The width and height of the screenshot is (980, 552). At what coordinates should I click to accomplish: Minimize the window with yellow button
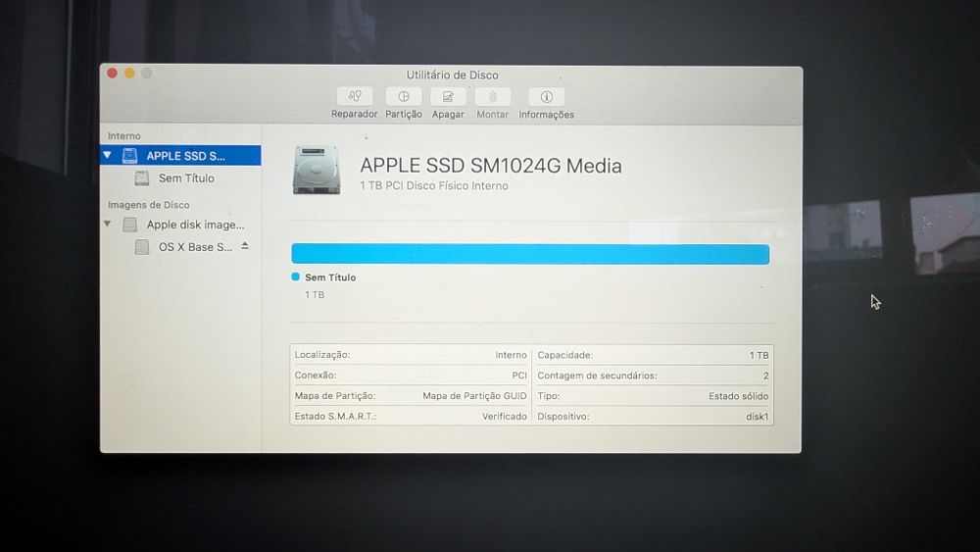click(x=129, y=74)
